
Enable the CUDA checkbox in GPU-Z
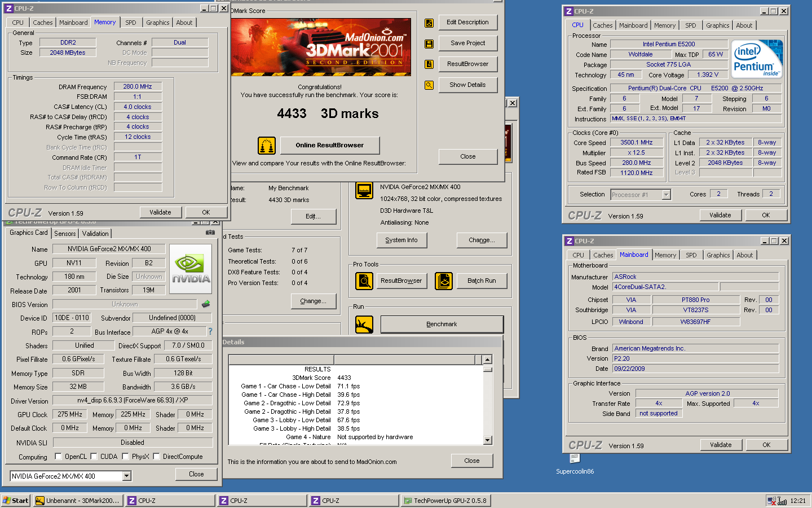point(94,457)
